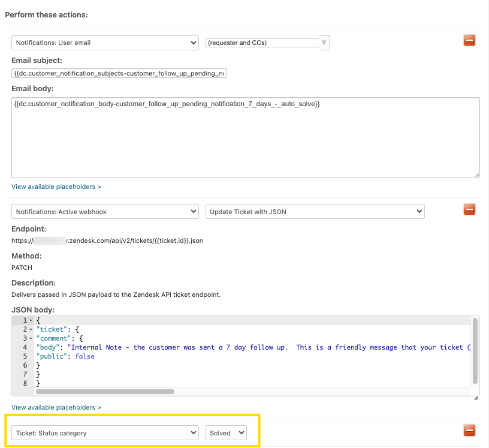The height and width of the screenshot is (448, 489).
Task: Click into the Email subject field
Action: click(119, 73)
